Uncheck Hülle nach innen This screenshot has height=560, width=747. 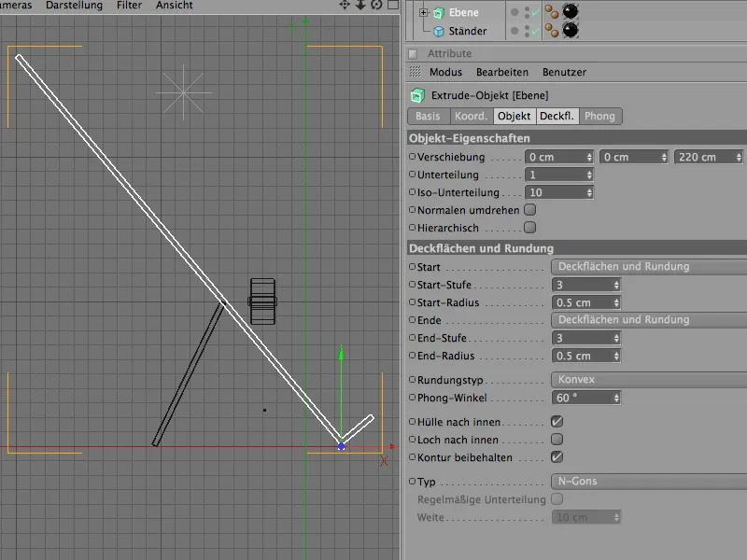click(x=557, y=422)
